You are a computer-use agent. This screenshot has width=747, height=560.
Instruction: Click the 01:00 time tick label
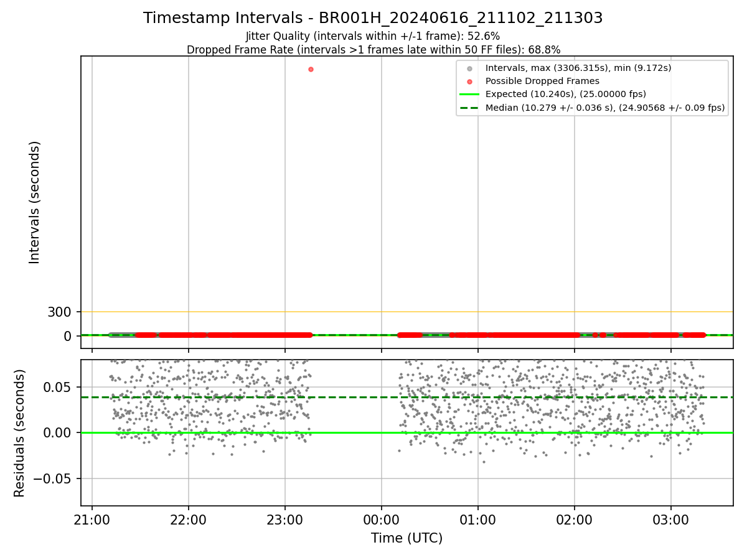pyautogui.click(x=478, y=520)
